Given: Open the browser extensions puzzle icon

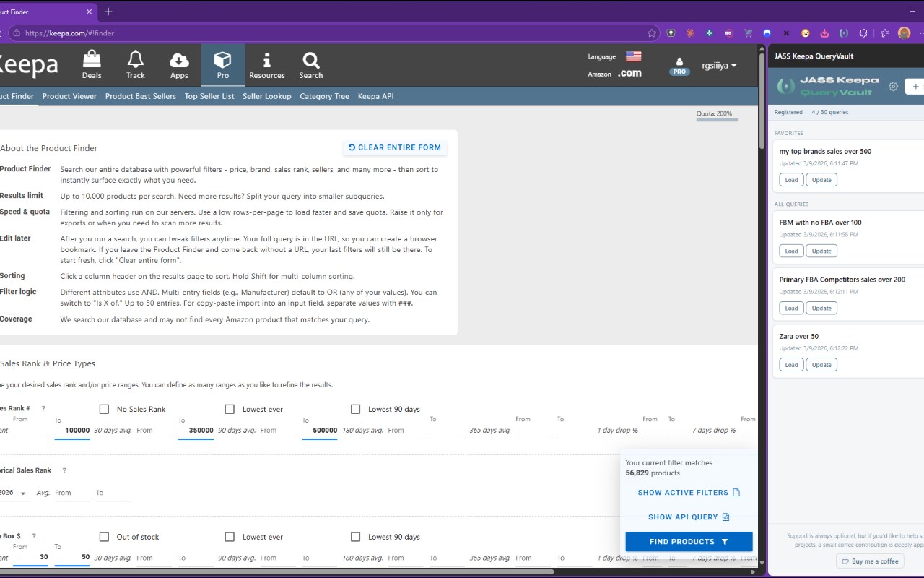Looking at the screenshot, I should coord(863,33).
